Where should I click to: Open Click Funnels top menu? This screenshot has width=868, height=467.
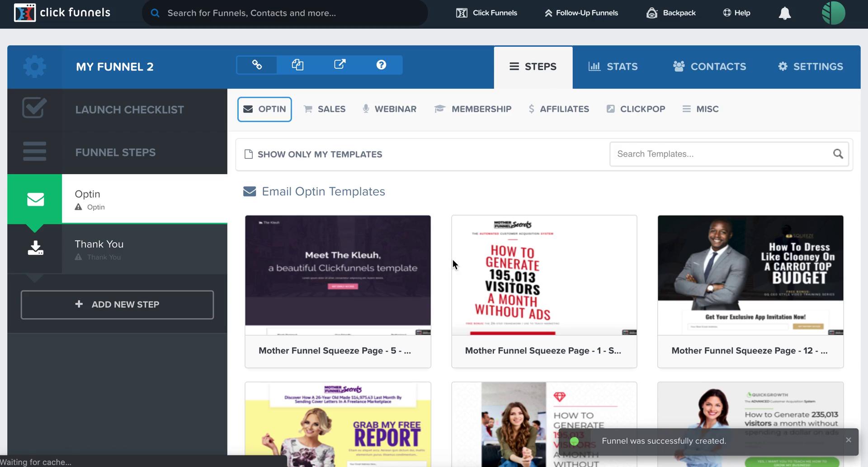[x=486, y=13]
